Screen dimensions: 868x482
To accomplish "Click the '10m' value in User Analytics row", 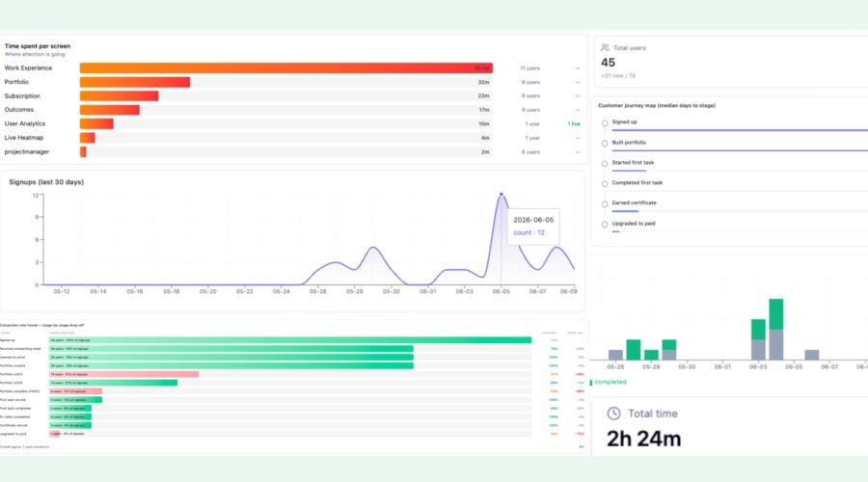I will tap(484, 124).
